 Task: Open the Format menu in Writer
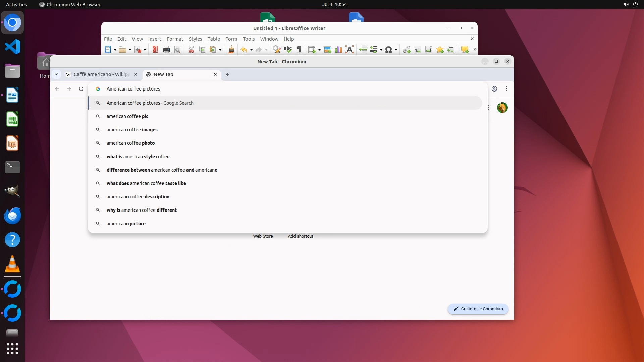click(175, 39)
